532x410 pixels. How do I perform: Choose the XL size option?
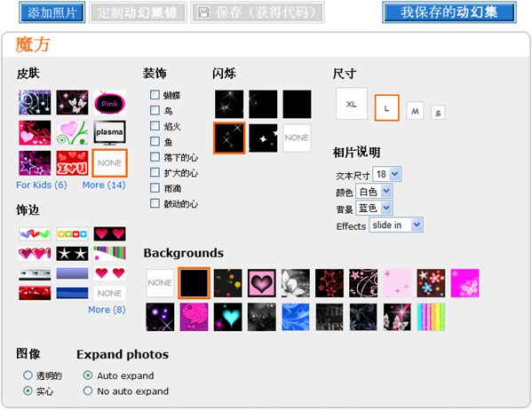tap(352, 104)
